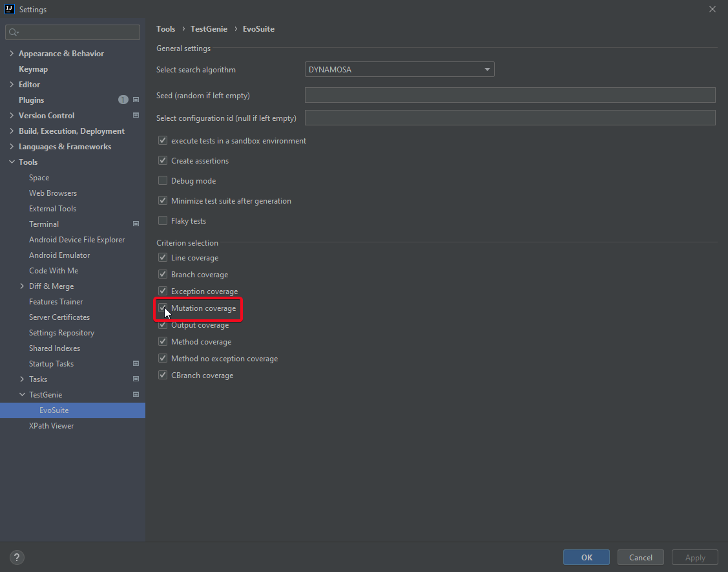The image size is (728, 572).
Task: Toggle execute tests in a sandbox environment
Action: 163,140
